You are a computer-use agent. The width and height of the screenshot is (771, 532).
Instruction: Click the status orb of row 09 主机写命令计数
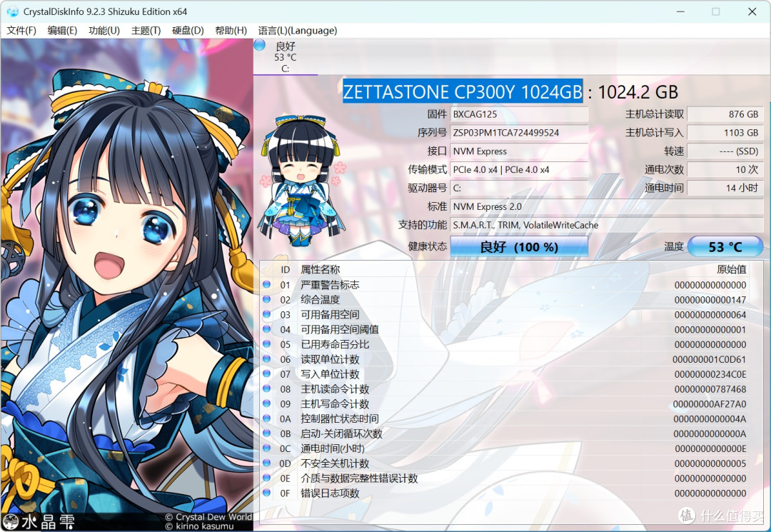[x=267, y=403]
